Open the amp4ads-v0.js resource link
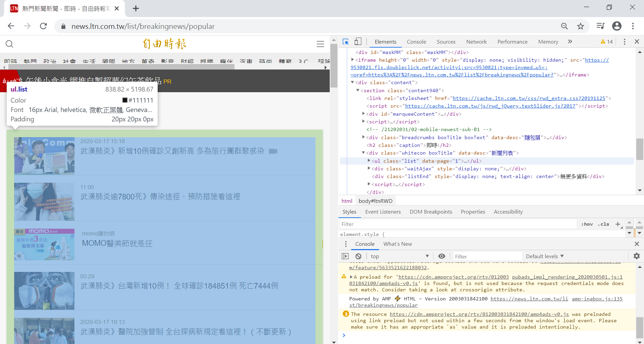 pos(479,314)
